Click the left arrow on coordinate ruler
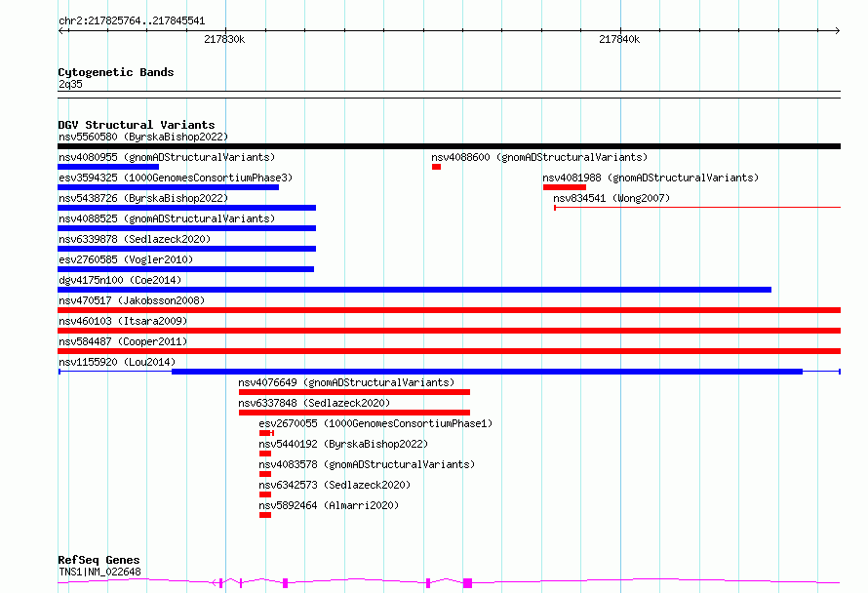 click(x=61, y=30)
